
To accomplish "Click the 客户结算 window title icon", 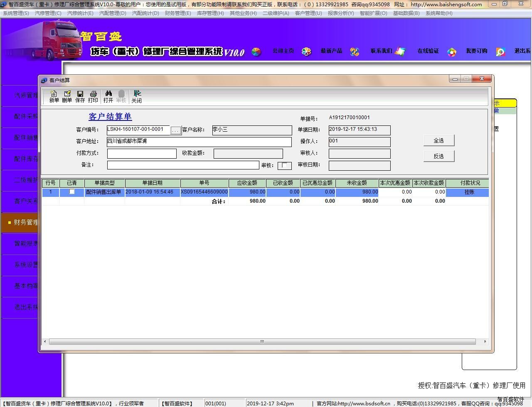I will click(x=44, y=80).
